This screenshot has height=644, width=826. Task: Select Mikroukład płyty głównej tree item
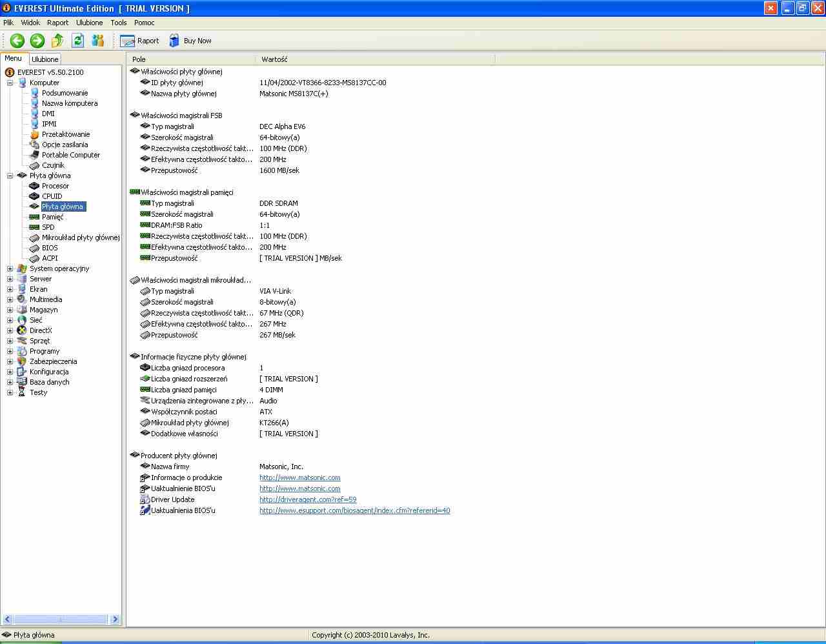tap(81, 237)
